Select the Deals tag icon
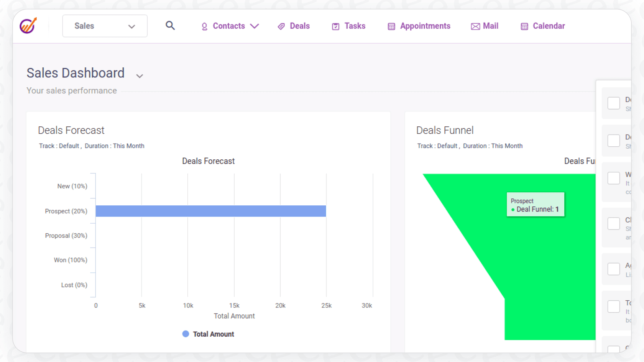This screenshot has height=362, width=644. [x=281, y=26]
